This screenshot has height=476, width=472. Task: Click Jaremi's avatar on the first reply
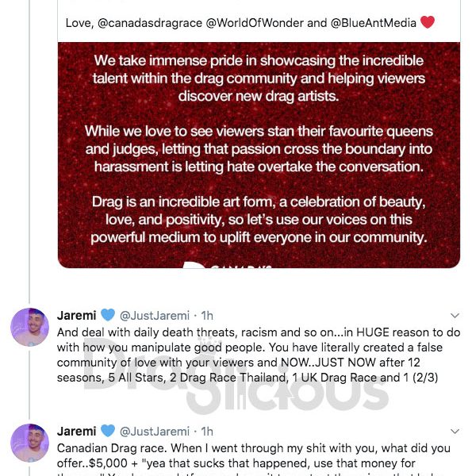(29, 327)
